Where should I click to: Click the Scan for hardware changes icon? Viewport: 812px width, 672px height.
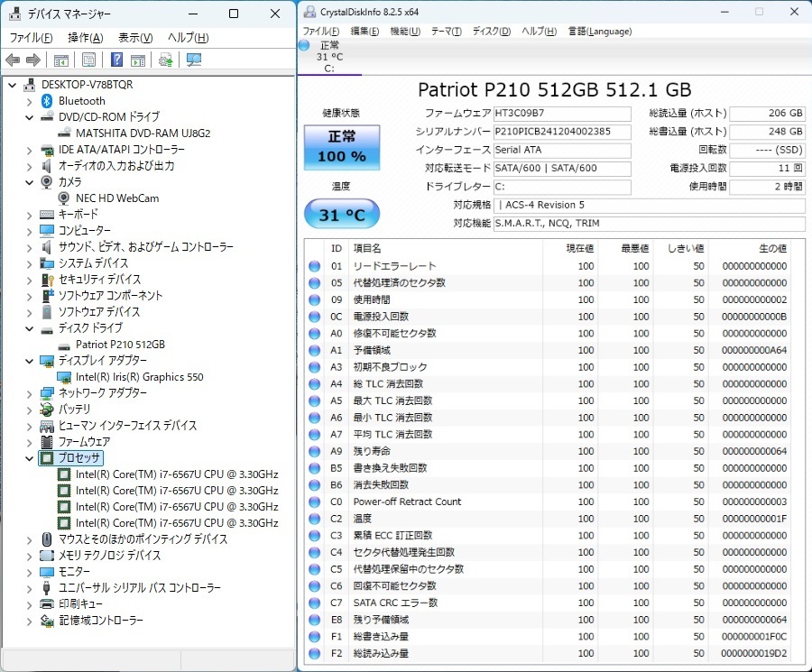(193, 60)
